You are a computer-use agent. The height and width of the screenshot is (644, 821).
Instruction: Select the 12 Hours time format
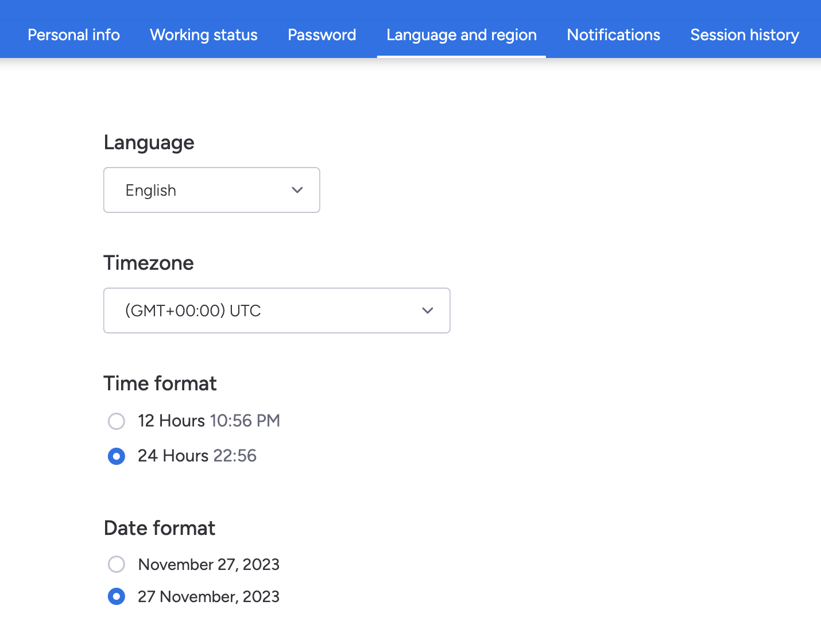click(x=117, y=421)
